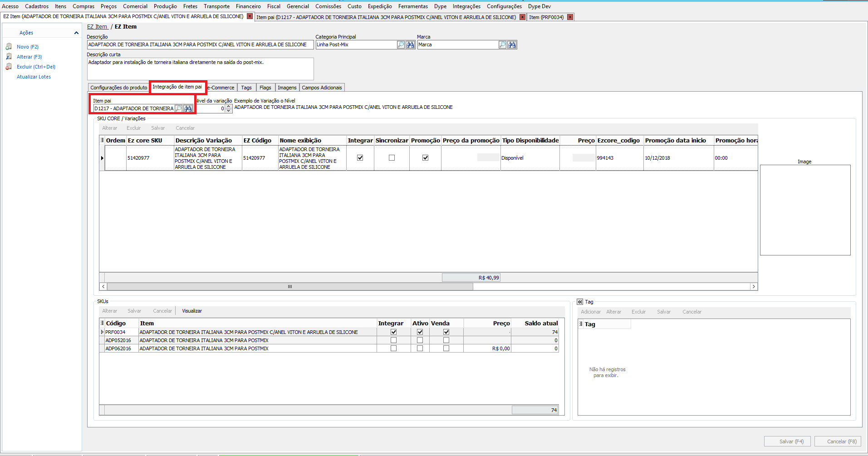Toggle Venda checkbox for SKU PRF0034
The height and width of the screenshot is (456, 868).
[x=446, y=332]
